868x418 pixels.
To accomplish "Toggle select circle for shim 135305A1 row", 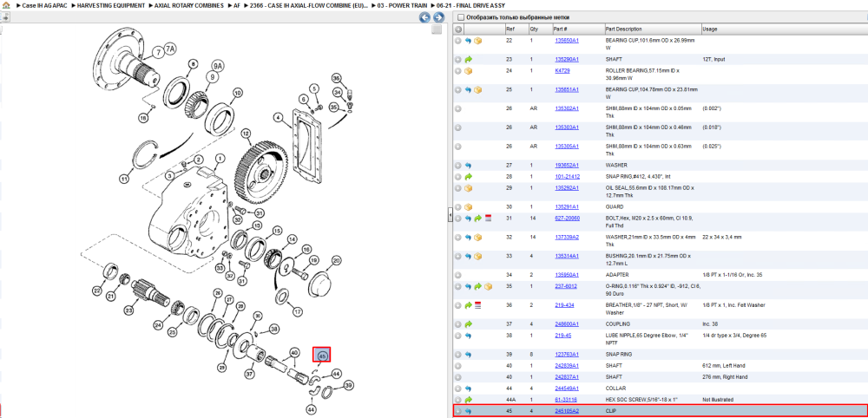I will (458, 147).
